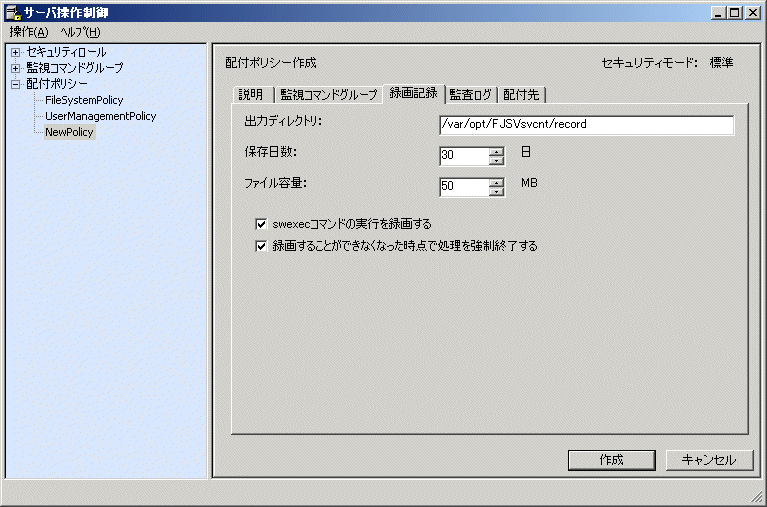Decrease ファイル容量 with the down arrow
Screen dimensions: 767x507
pyautogui.click(x=496, y=192)
